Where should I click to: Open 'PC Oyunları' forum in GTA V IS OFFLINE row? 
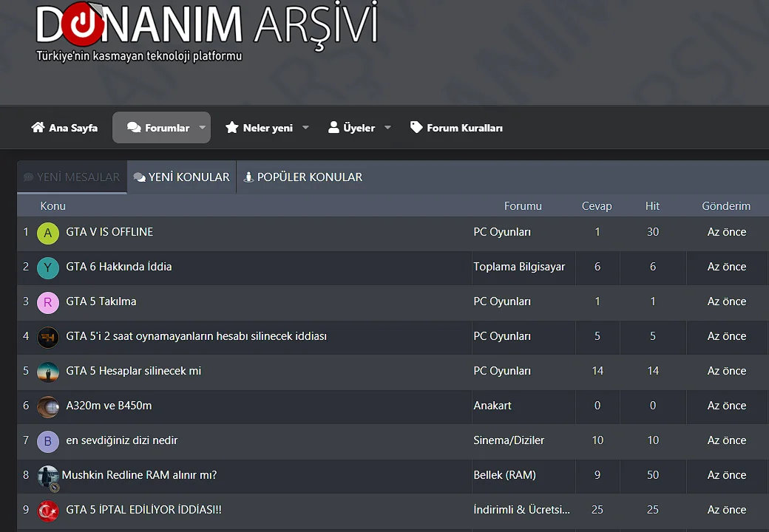click(502, 232)
